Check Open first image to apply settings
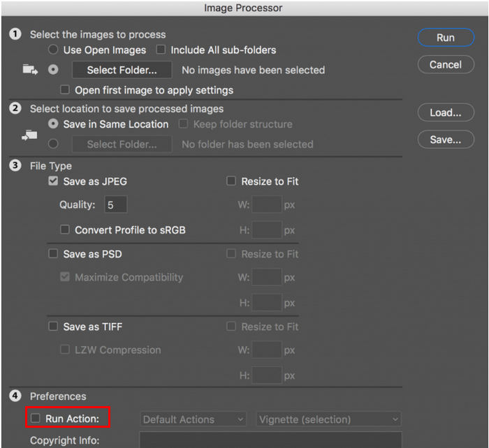 pyautogui.click(x=64, y=90)
